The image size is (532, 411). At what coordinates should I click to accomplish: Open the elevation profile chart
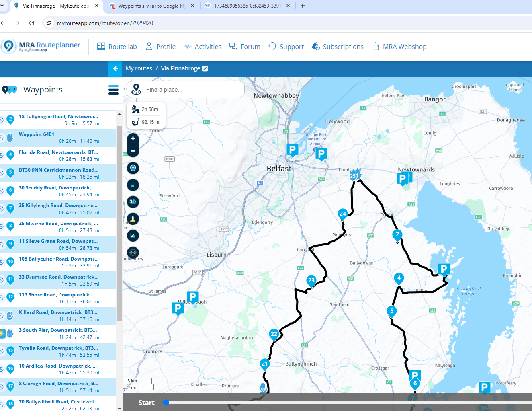(x=133, y=236)
